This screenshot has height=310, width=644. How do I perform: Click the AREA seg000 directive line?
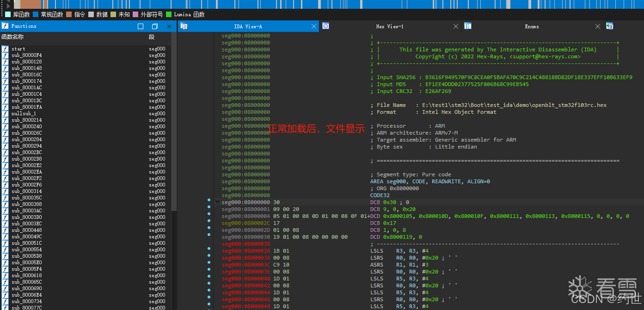[x=430, y=181]
